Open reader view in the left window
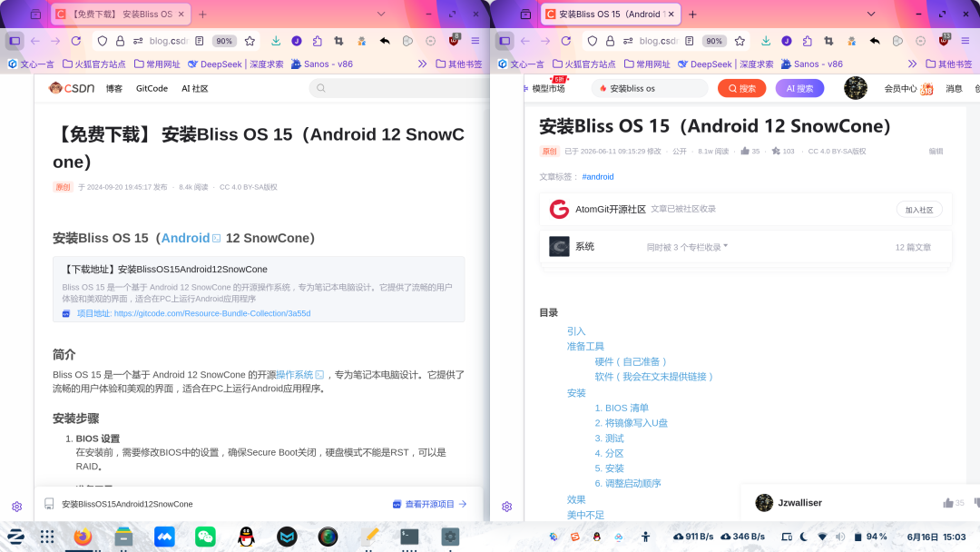980x552 pixels. pyautogui.click(x=200, y=41)
